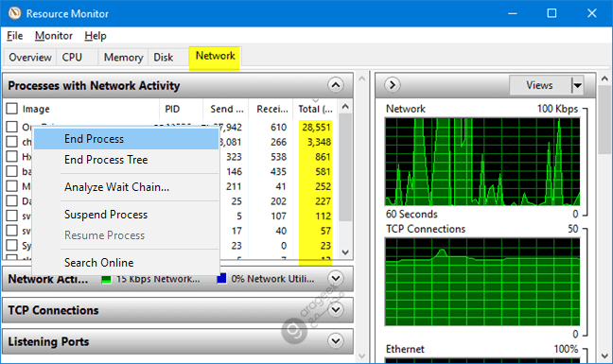Sort by the Receive column header
613x364 pixels.
[x=271, y=109]
